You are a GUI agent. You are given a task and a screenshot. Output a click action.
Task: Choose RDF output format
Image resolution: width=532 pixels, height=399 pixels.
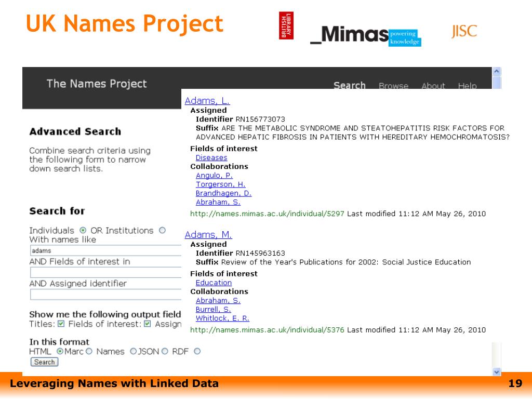coord(197,351)
